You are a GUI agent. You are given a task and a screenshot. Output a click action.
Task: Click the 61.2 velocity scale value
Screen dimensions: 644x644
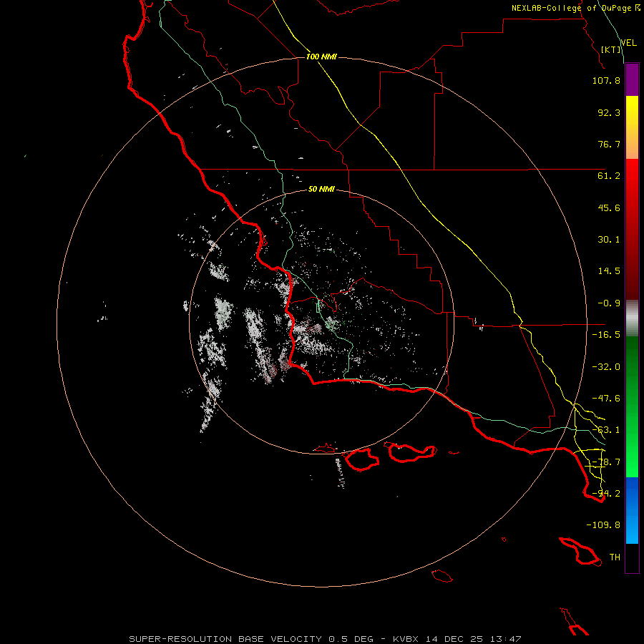click(x=609, y=176)
